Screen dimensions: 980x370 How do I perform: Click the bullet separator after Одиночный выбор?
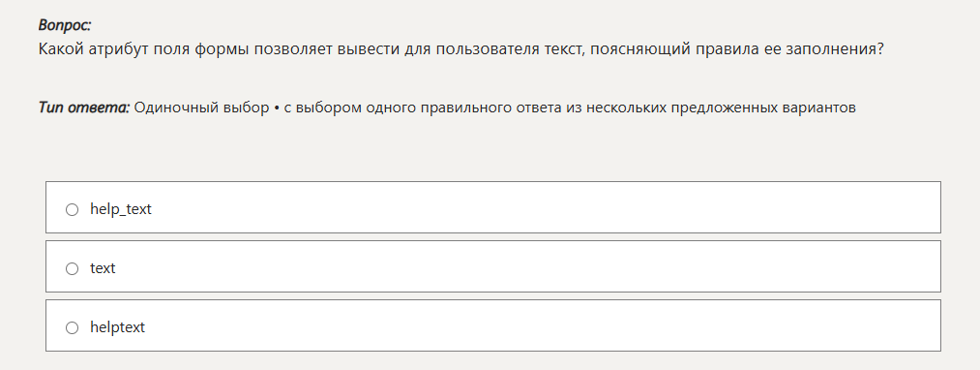277,108
